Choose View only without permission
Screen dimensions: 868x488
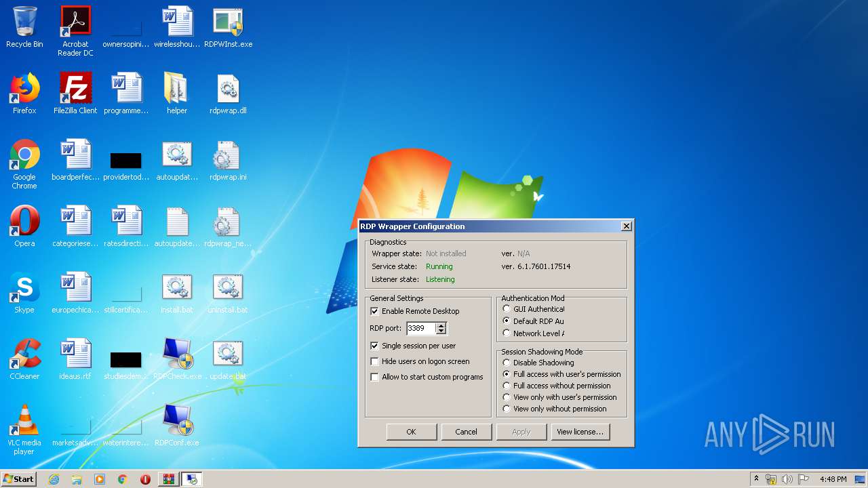pos(507,409)
